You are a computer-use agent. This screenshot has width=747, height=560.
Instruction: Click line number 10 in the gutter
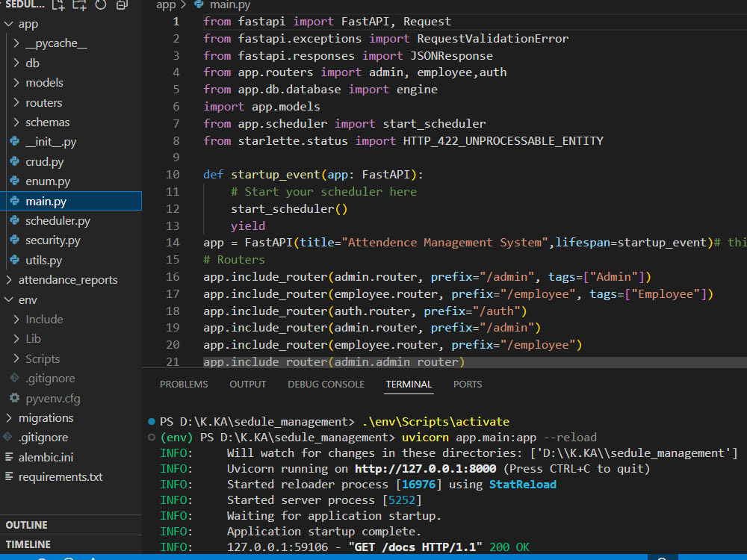click(173, 174)
